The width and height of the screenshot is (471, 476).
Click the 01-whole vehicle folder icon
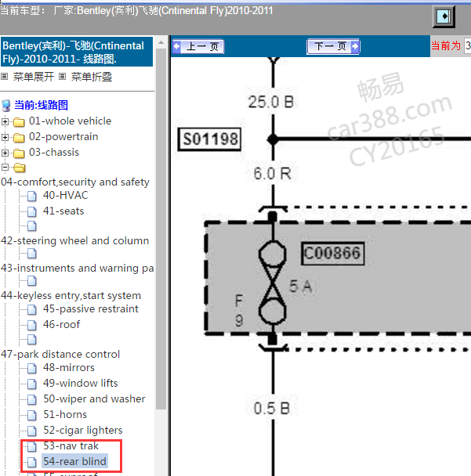[19, 122]
